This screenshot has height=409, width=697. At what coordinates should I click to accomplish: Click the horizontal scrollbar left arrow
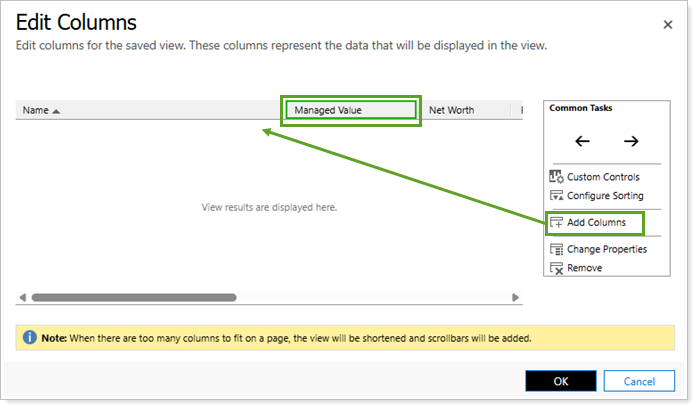22,297
